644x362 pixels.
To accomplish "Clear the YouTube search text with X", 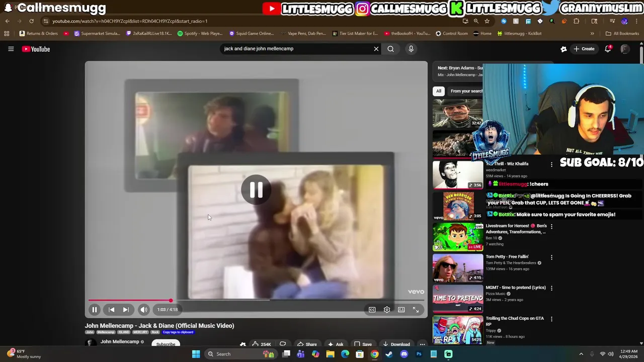I will click(x=376, y=49).
